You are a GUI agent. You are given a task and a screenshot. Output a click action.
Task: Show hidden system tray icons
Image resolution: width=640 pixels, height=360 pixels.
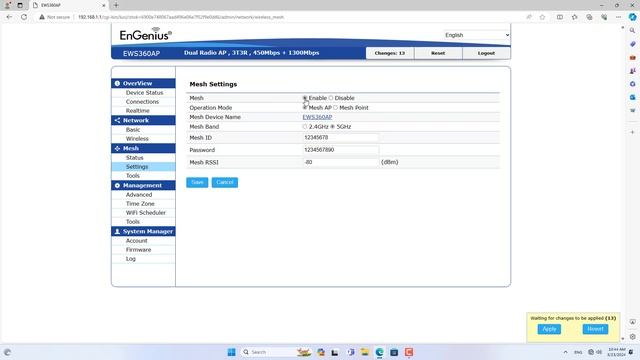(565, 352)
